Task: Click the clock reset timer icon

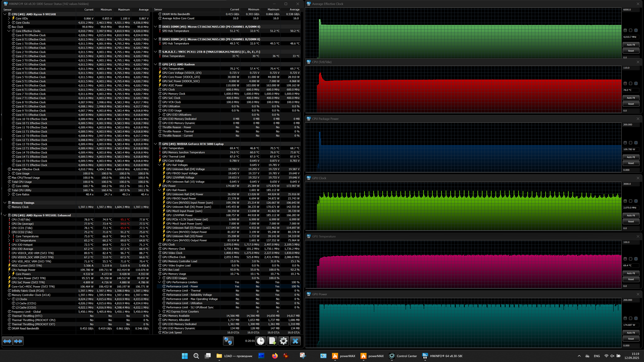Action: (261, 341)
